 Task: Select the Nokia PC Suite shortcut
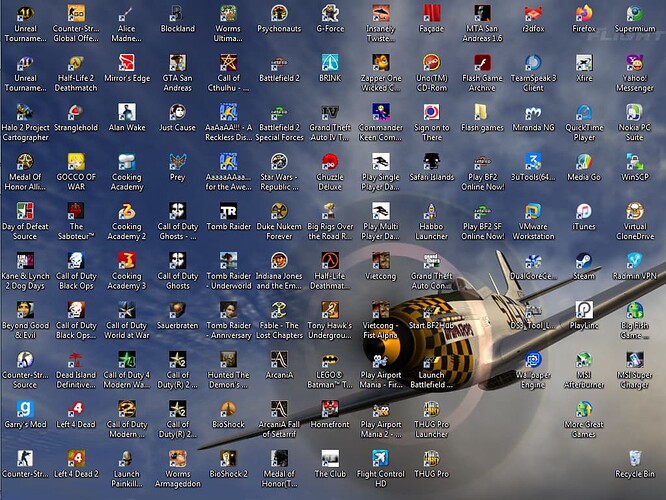pyautogui.click(x=635, y=124)
